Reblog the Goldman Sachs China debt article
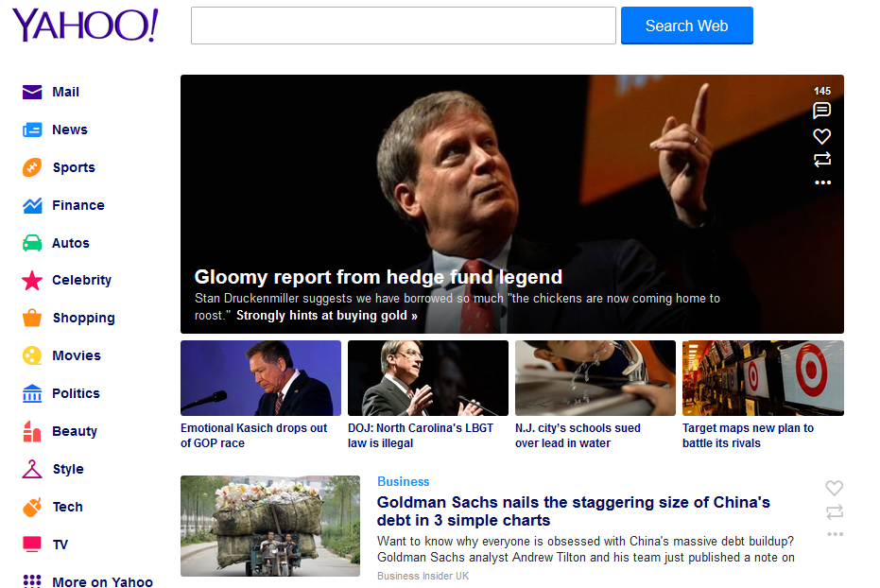Screen dimensions: 880x588 (x=834, y=511)
